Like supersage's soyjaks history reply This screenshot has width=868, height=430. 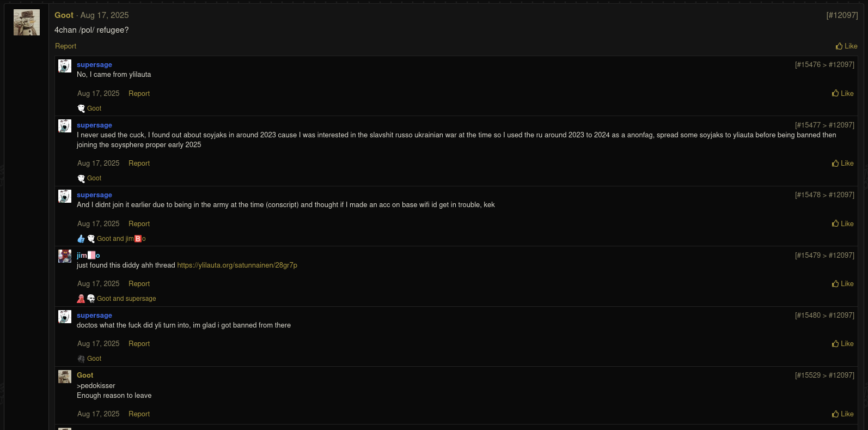(842, 163)
